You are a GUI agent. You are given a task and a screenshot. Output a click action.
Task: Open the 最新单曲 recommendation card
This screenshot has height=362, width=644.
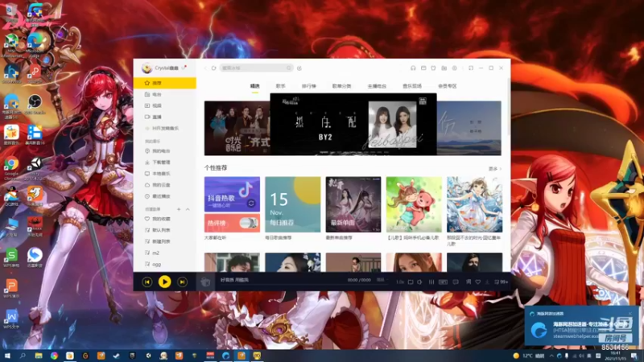(353, 204)
